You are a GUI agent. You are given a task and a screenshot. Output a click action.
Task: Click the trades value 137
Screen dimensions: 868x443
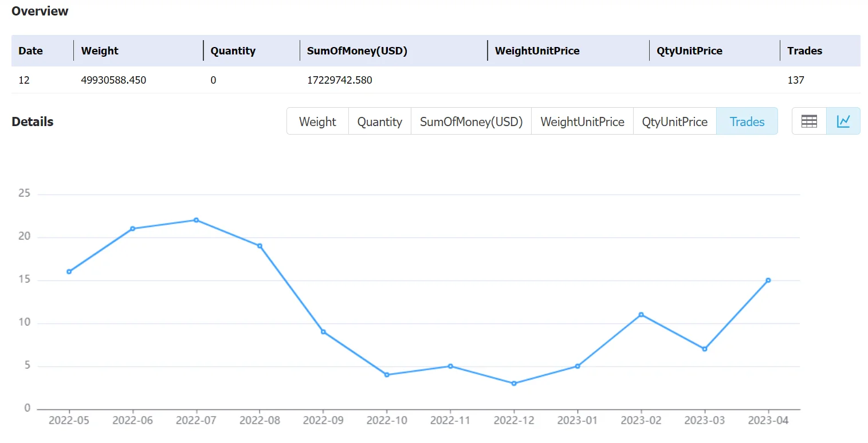pos(796,80)
